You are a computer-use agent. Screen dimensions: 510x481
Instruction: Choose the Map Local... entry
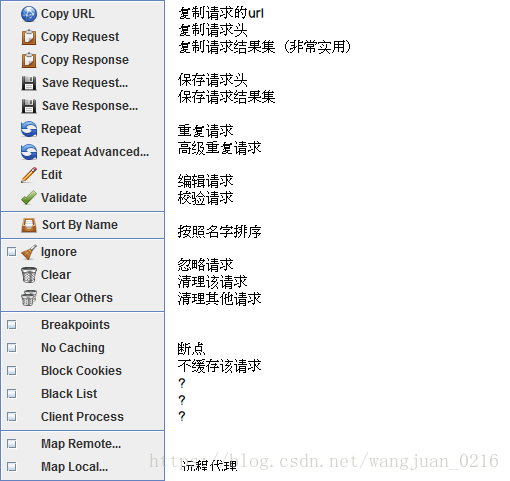click(83, 467)
